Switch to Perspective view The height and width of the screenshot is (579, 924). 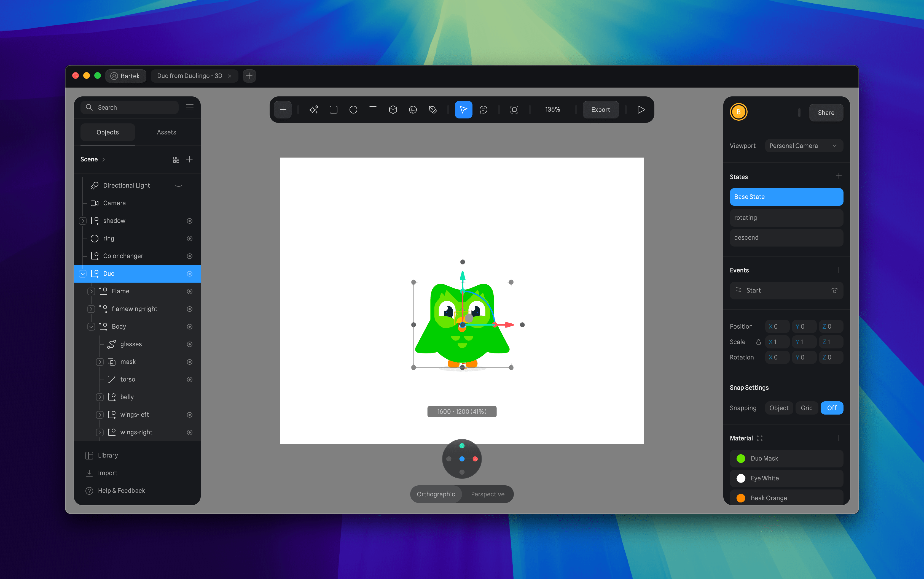pyautogui.click(x=487, y=494)
